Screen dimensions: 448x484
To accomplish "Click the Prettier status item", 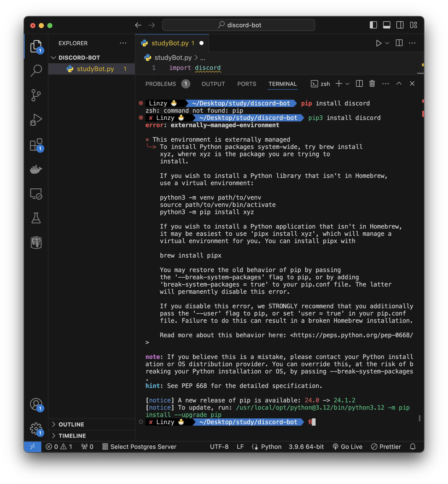I will click(386, 447).
